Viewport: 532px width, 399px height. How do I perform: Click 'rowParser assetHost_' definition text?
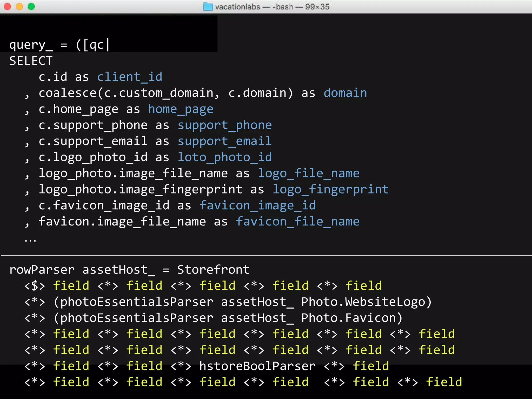tap(82, 270)
